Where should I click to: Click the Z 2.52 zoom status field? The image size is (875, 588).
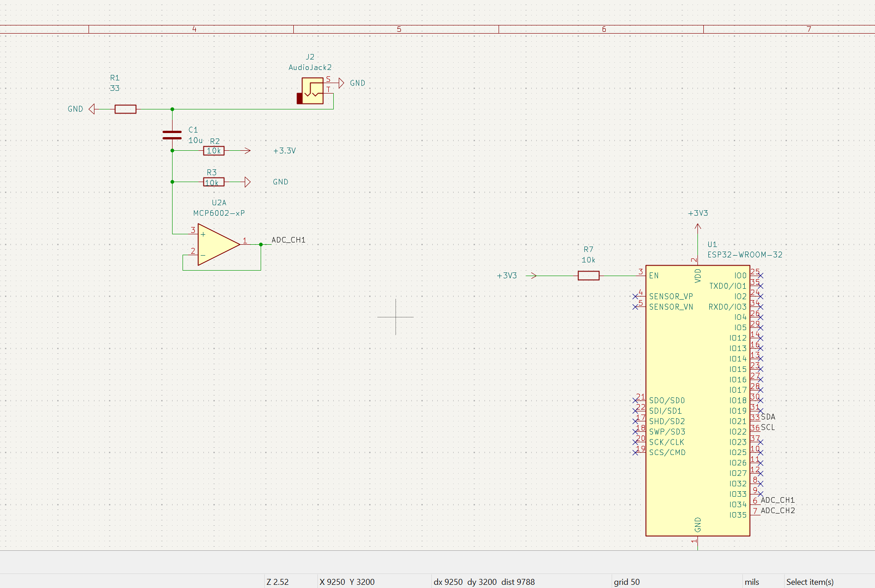277,582
